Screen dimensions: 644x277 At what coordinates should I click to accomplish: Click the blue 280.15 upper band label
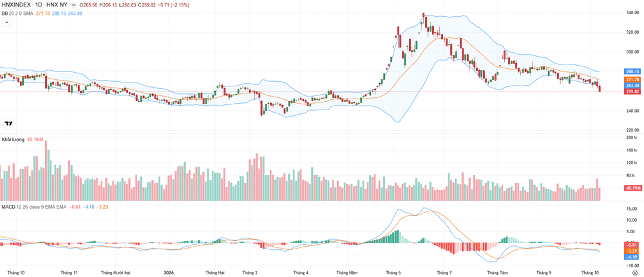(x=632, y=72)
